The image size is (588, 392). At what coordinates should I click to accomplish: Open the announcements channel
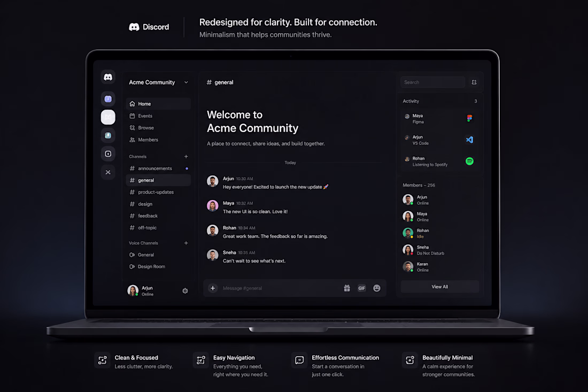click(x=158, y=168)
